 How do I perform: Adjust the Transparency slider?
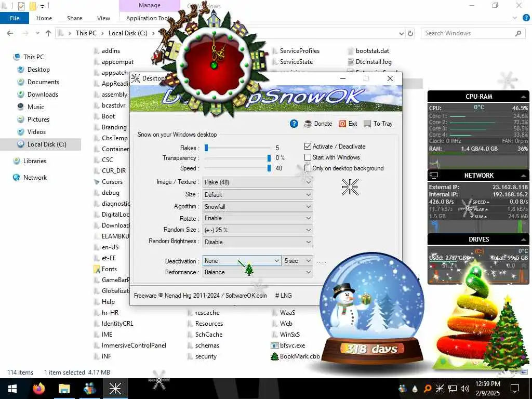[x=269, y=158]
